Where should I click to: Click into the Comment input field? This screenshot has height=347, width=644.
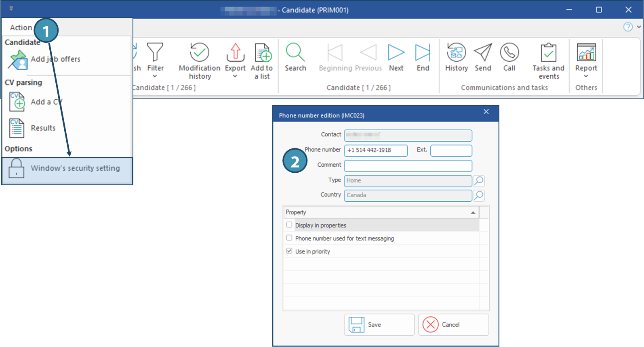408,165
